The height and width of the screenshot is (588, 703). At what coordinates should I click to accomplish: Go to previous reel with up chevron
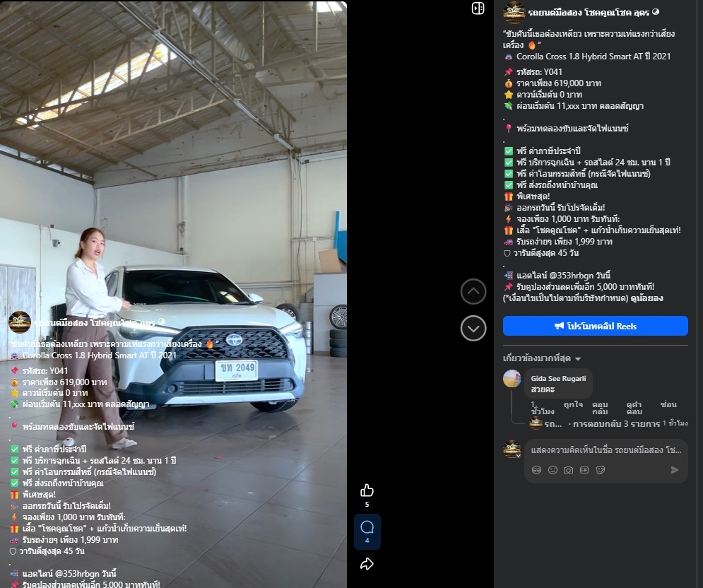473,292
